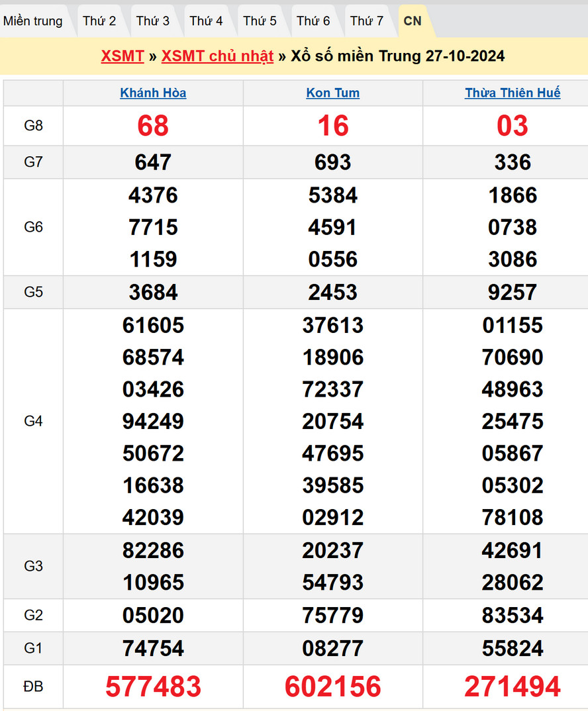This screenshot has width=588, height=711.
Task: Open the Miền trung tab
Action: tap(33, 21)
